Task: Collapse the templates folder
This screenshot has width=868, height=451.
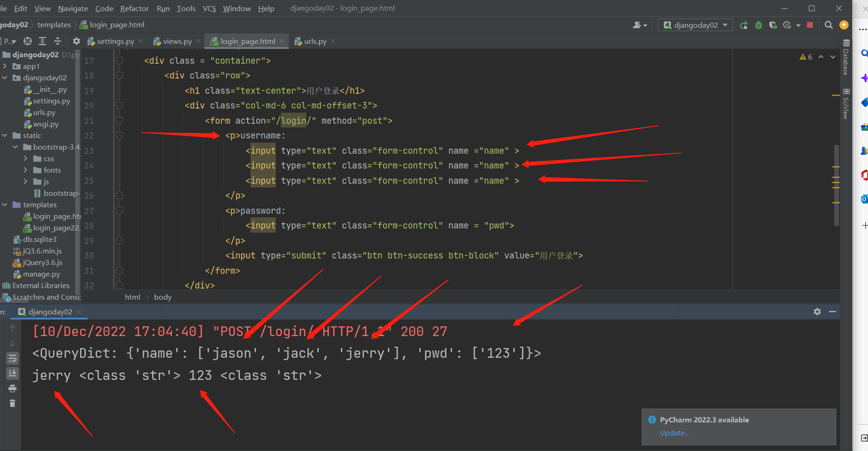Action: tap(5, 205)
